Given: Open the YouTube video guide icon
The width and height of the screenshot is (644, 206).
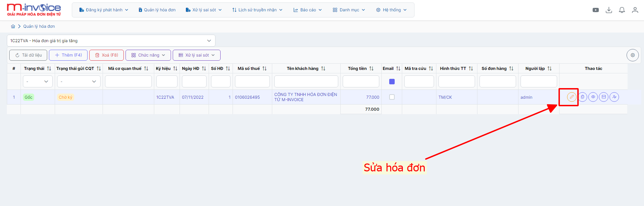Looking at the screenshot, I should (x=596, y=10).
